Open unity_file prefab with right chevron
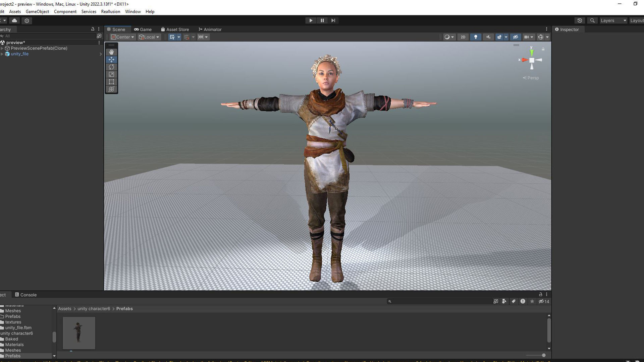The height and width of the screenshot is (362, 644). (x=101, y=54)
